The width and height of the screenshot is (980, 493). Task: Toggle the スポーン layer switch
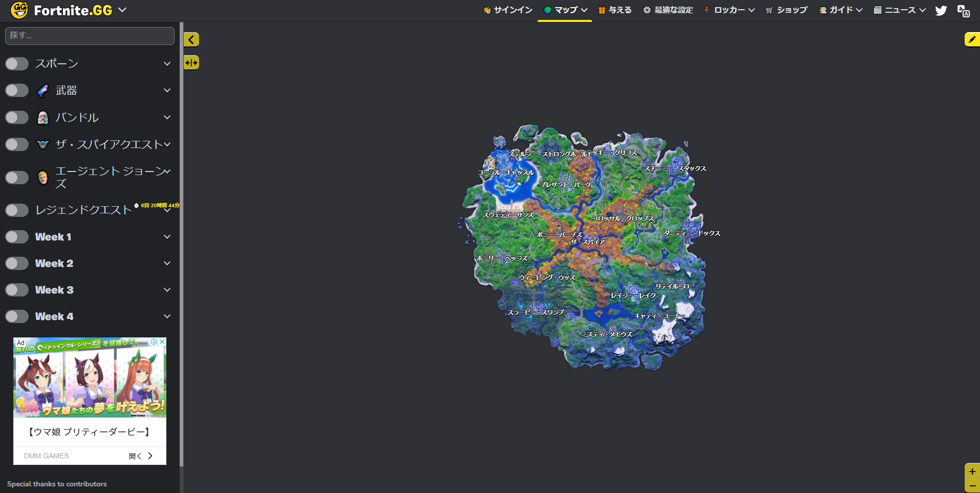(x=17, y=64)
